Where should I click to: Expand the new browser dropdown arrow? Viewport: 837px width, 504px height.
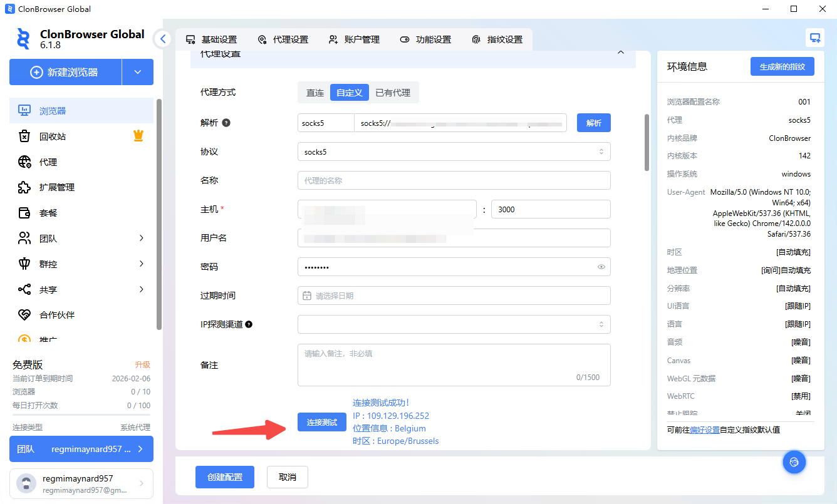click(138, 72)
